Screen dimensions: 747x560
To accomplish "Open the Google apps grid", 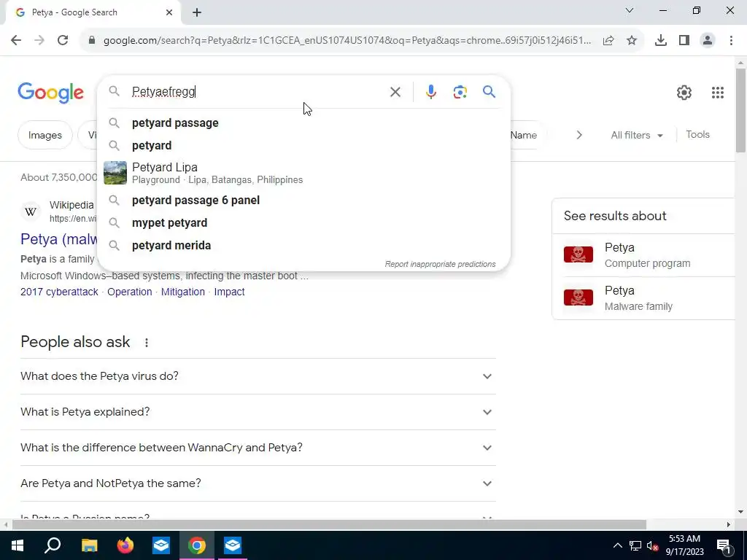I will (x=718, y=93).
